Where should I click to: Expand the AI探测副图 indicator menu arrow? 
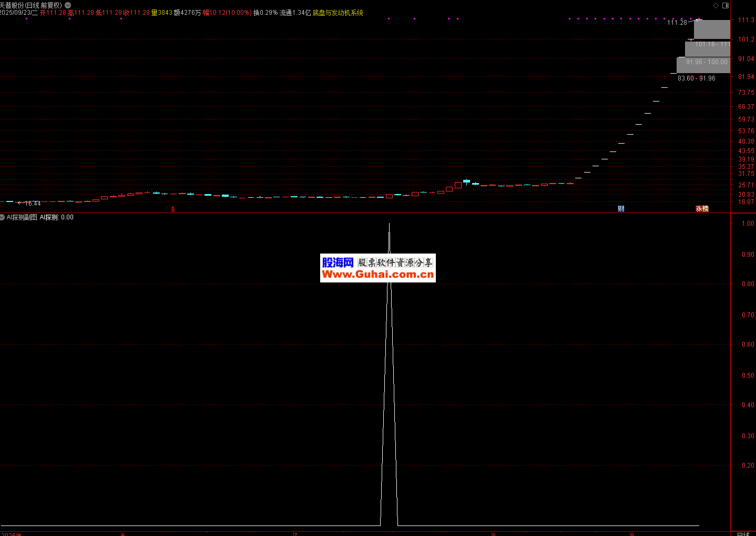click(3, 217)
